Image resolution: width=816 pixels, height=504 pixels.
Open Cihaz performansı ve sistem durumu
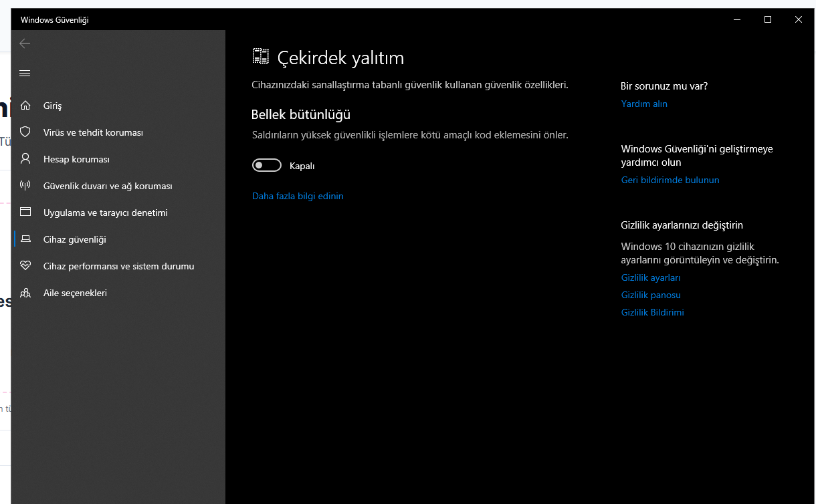tap(118, 266)
